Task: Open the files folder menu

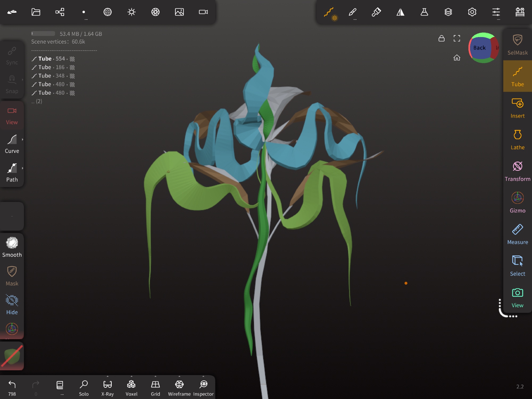Action: click(x=36, y=12)
